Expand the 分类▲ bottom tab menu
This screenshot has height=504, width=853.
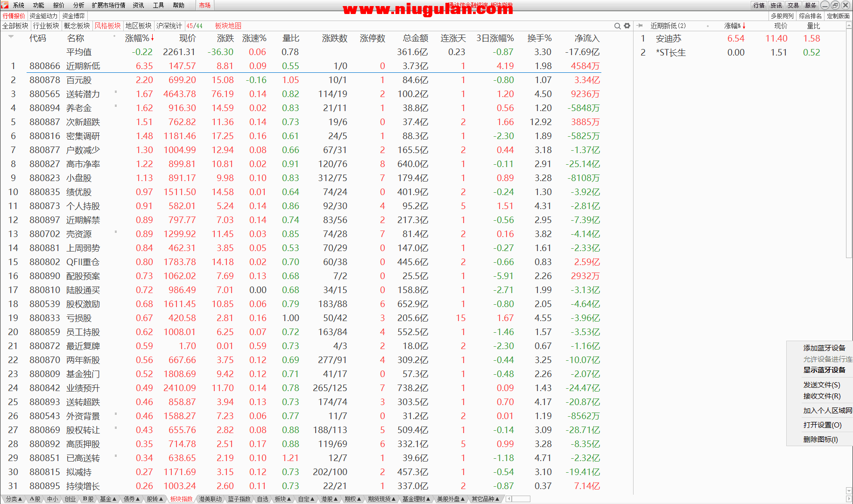pyautogui.click(x=14, y=499)
